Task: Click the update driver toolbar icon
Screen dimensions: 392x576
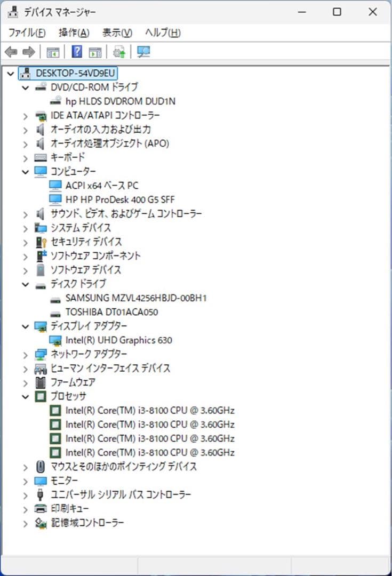Action: pyautogui.click(x=118, y=52)
